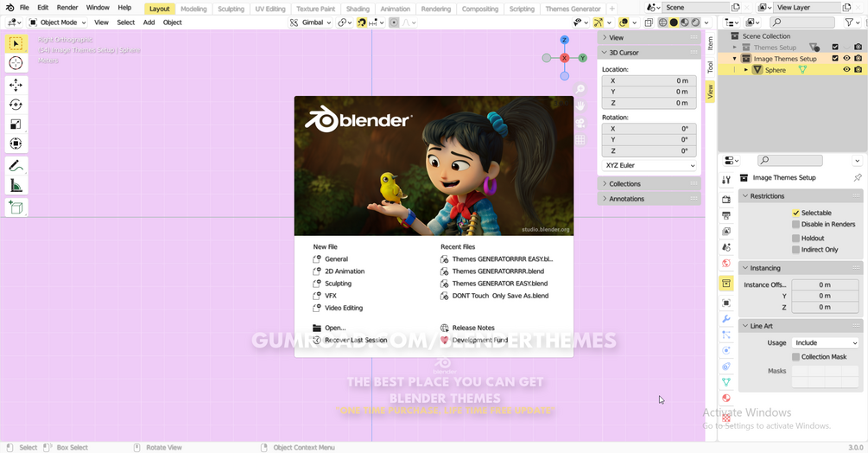Pin the Image Themes Setup properties
The image size is (868, 453).
click(x=858, y=178)
